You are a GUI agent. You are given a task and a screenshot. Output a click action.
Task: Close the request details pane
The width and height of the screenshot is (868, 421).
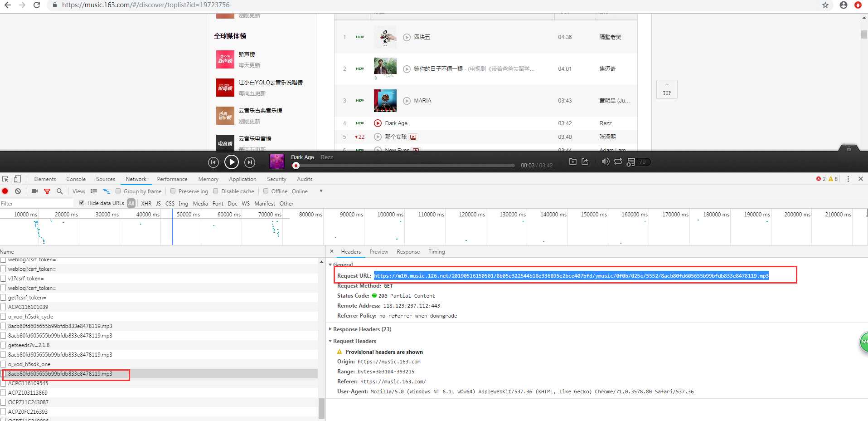[x=332, y=251]
